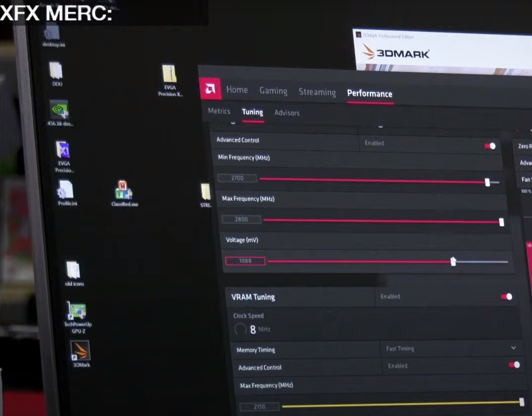Select the Performance tab
Image resolution: width=532 pixels, height=416 pixels.
pyautogui.click(x=369, y=94)
